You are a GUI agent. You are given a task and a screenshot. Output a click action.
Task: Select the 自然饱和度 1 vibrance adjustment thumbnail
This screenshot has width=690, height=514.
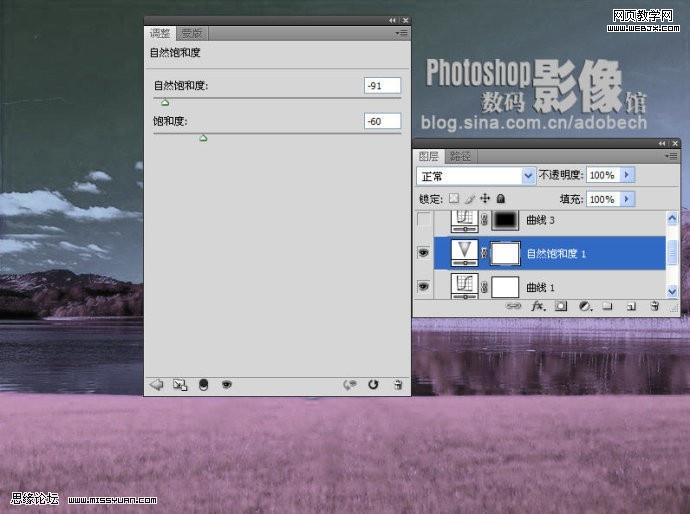pos(465,253)
